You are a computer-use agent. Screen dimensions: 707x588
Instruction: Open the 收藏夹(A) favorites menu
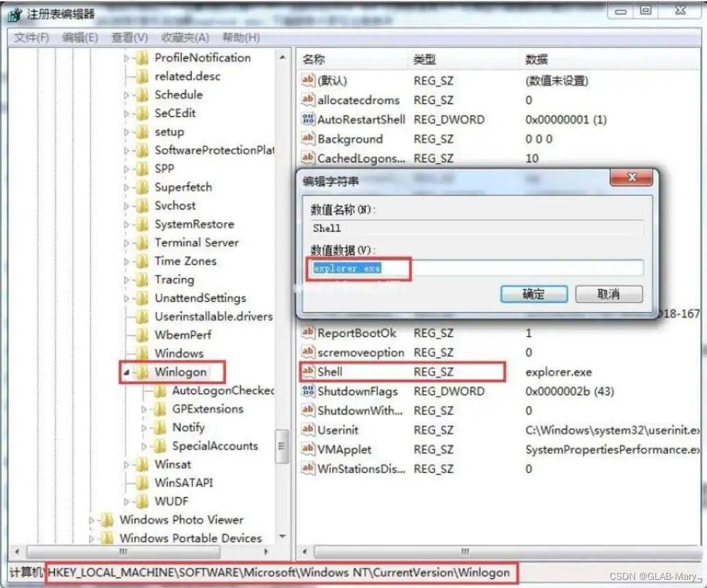185,38
